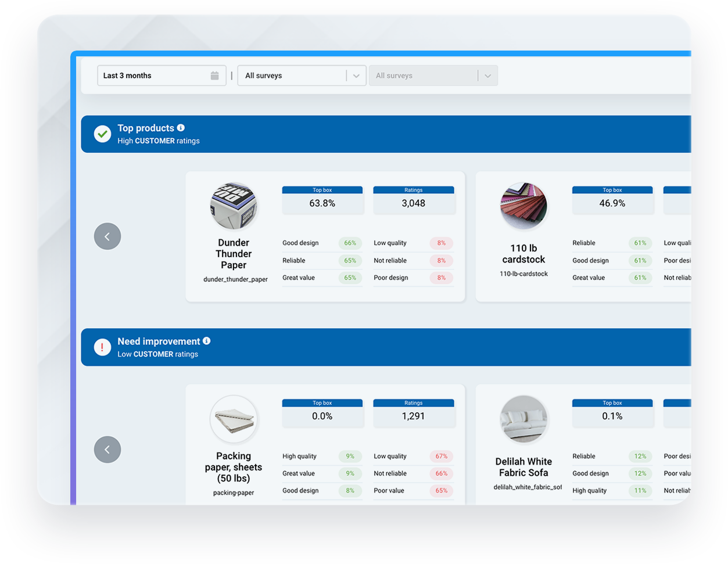Open the Last 3 months date filter

pos(154,76)
